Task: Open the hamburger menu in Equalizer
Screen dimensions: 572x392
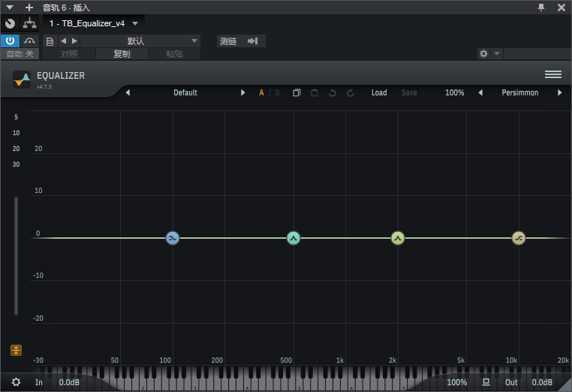Action: click(x=553, y=74)
